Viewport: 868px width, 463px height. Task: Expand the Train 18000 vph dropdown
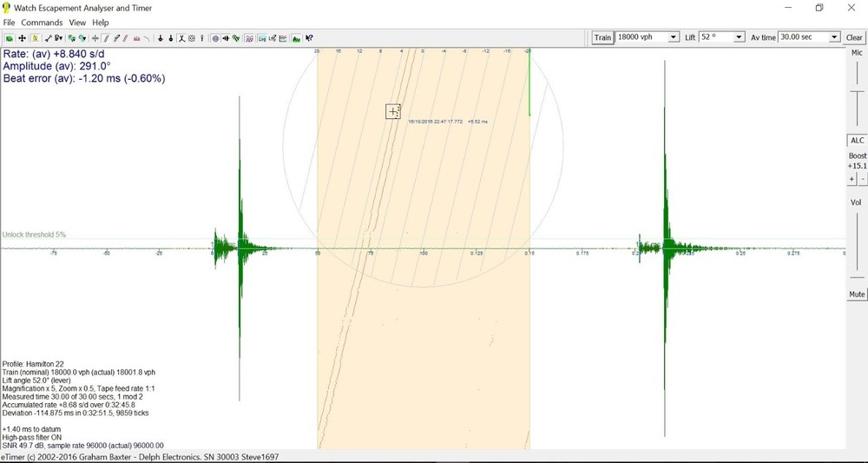[x=674, y=37]
